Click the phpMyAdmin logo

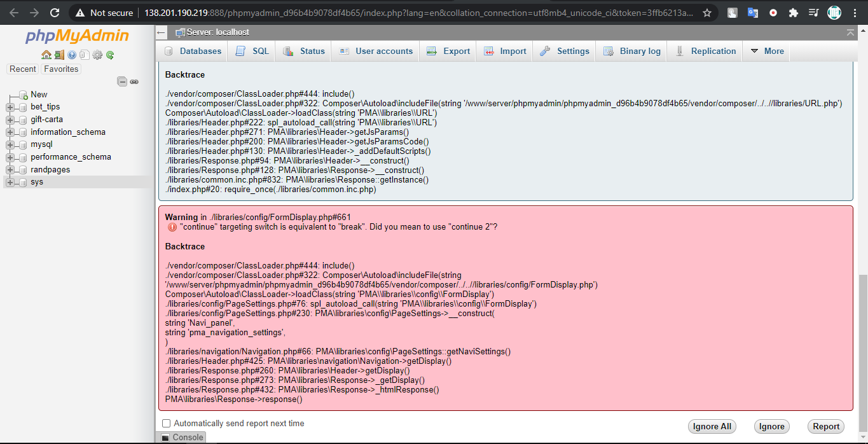point(77,36)
